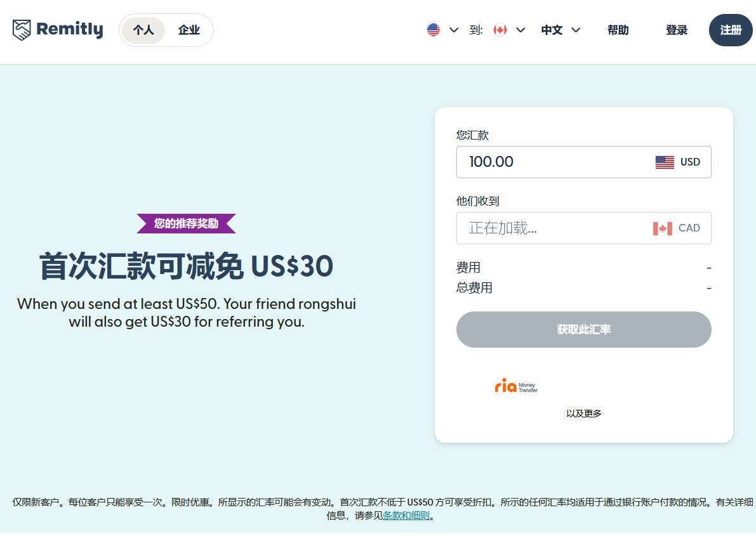
Task: Focus the 您汇款 amount field showing 100.00
Action: pos(583,162)
